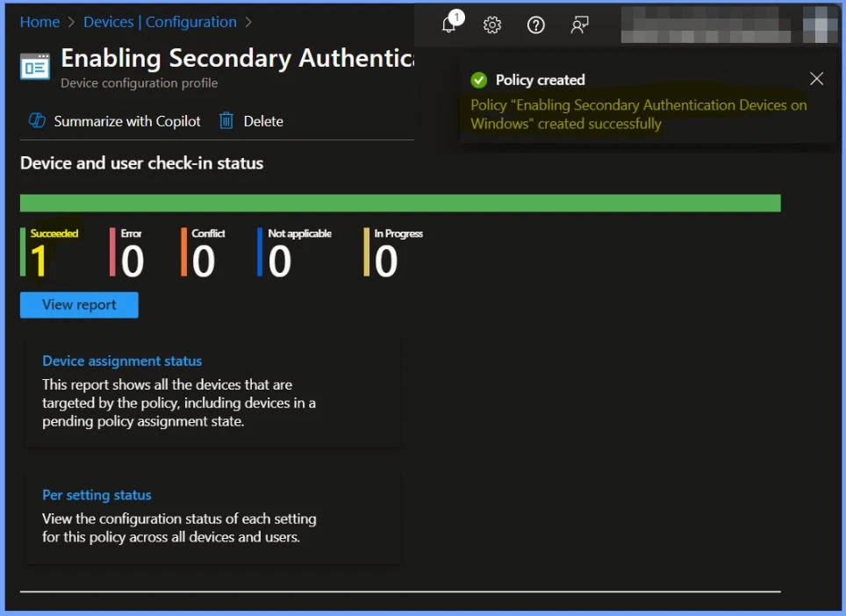Click the Device and user check-in status heading

[142, 163]
